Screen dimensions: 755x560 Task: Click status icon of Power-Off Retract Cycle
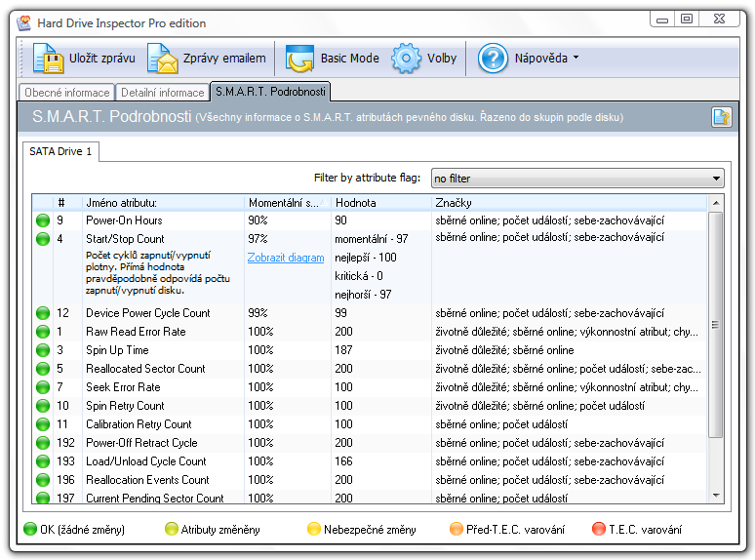pyautogui.click(x=43, y=443)
